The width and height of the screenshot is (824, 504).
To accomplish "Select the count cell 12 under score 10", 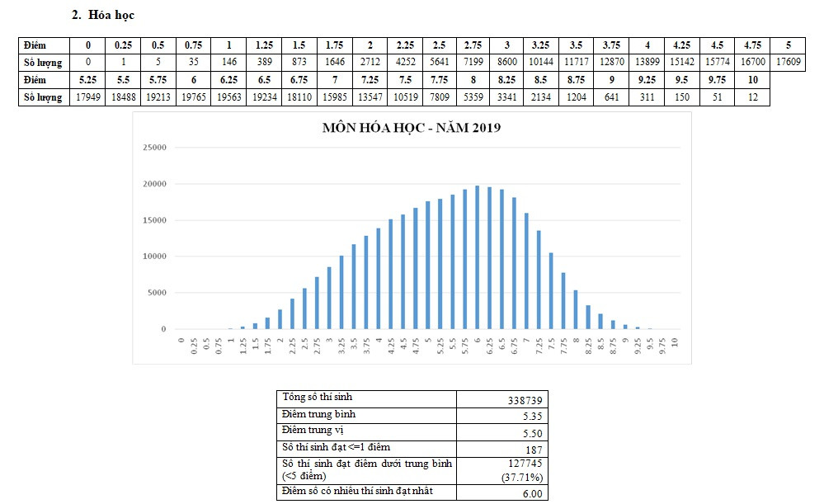I will 752,97.
